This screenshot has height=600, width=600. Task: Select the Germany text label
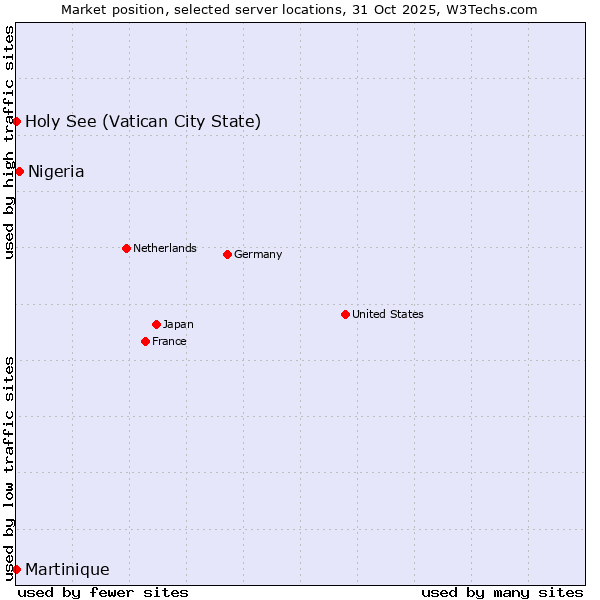coord(258,254)
